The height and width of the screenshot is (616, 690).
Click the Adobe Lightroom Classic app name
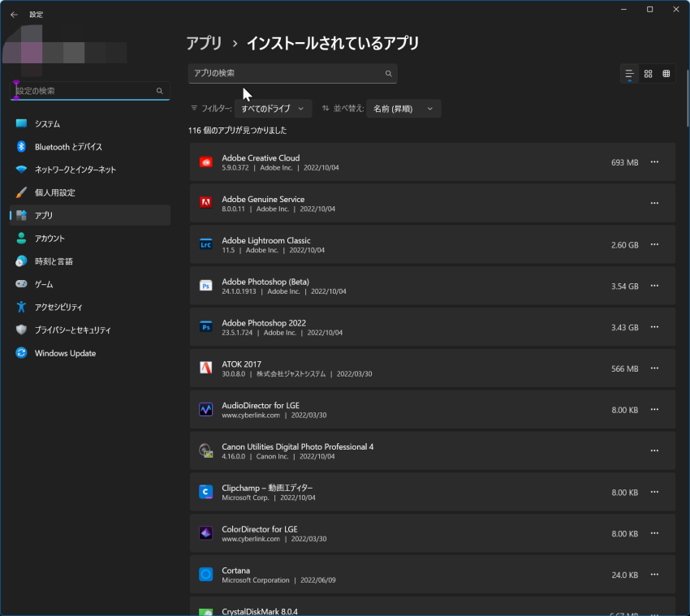(265, 241)
